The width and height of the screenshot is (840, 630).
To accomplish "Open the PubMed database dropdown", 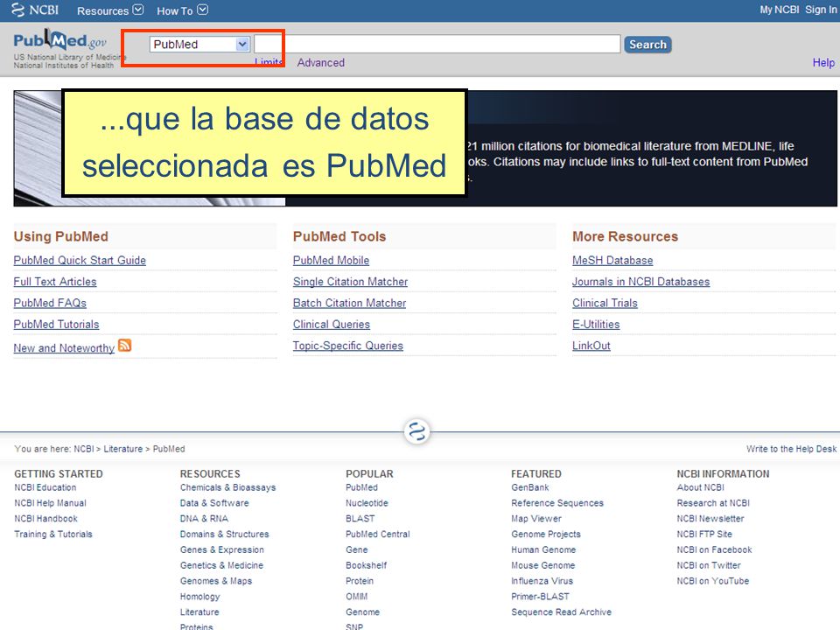I will click(x=199, y=44).
